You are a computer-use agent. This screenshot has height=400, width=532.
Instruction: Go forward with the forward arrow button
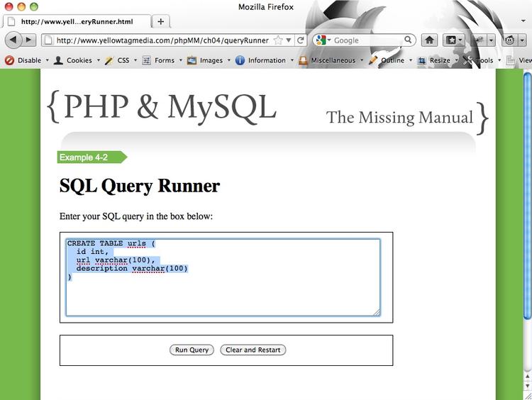(29, 40)
